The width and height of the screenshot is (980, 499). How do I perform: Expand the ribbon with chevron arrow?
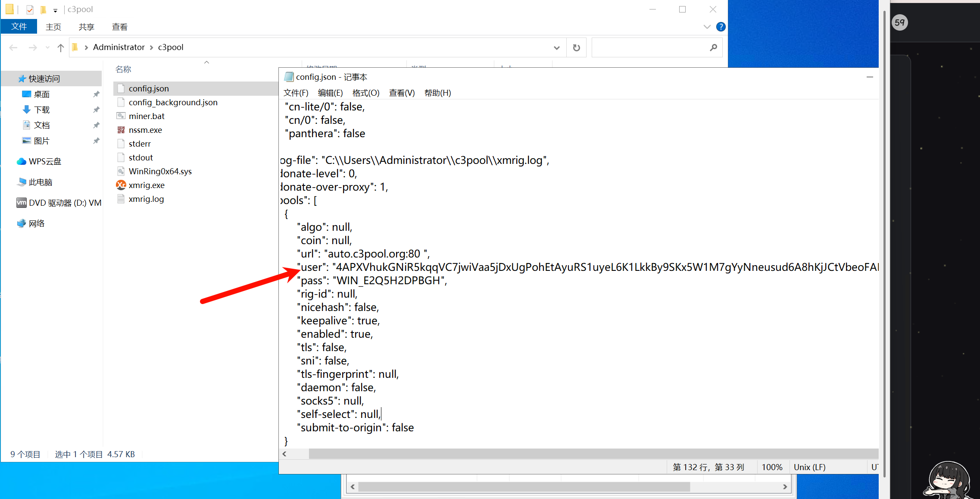(x=707, y=27)
